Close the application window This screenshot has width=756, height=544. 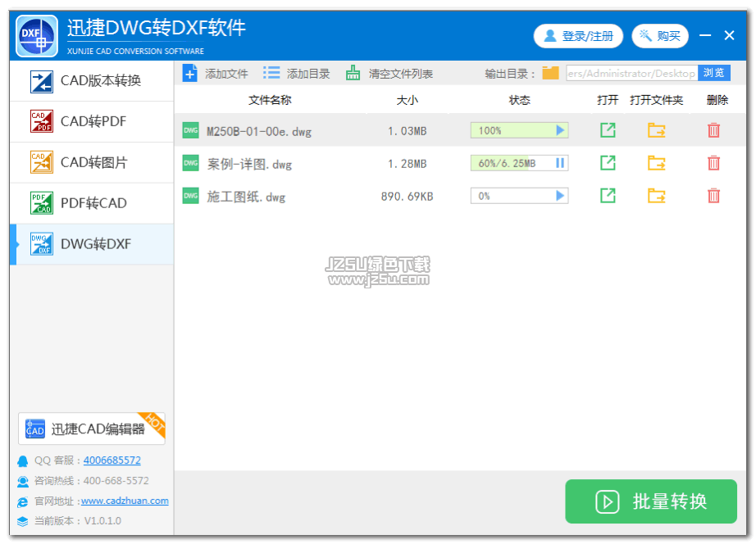point(730,36)
